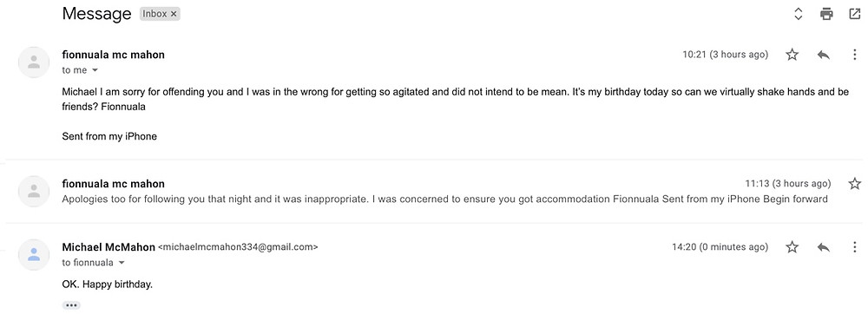Open more options for the 10:21 message

(x=854, y=54)
